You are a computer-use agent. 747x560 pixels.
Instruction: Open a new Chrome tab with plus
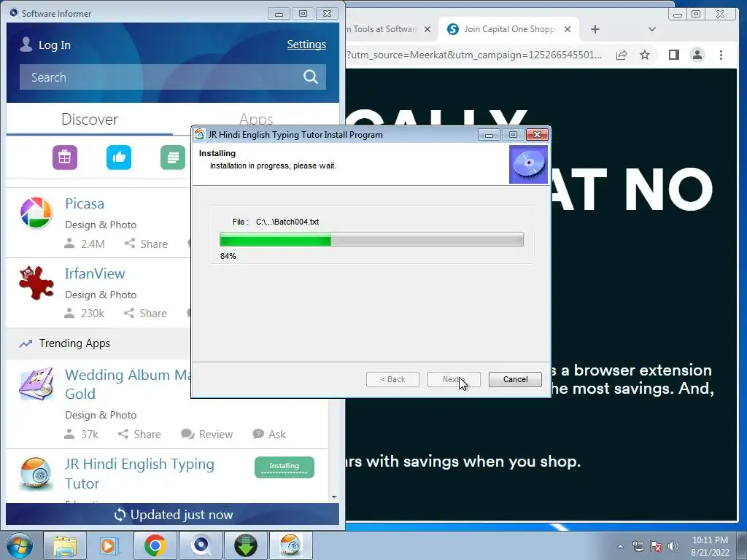pyautogui.click(x=595, y=29)
